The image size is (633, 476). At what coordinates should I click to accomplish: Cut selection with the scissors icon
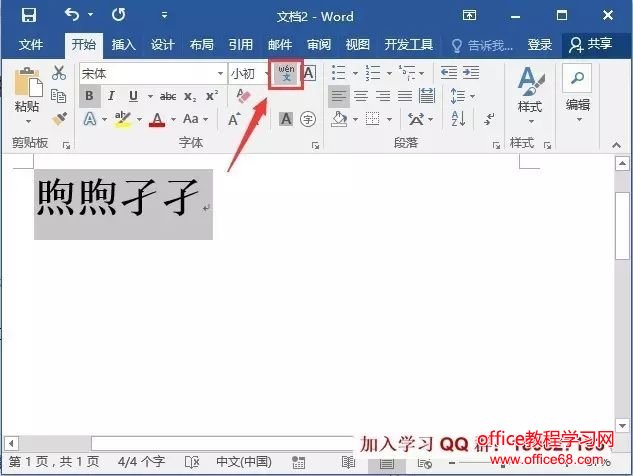tap(59, 73)
